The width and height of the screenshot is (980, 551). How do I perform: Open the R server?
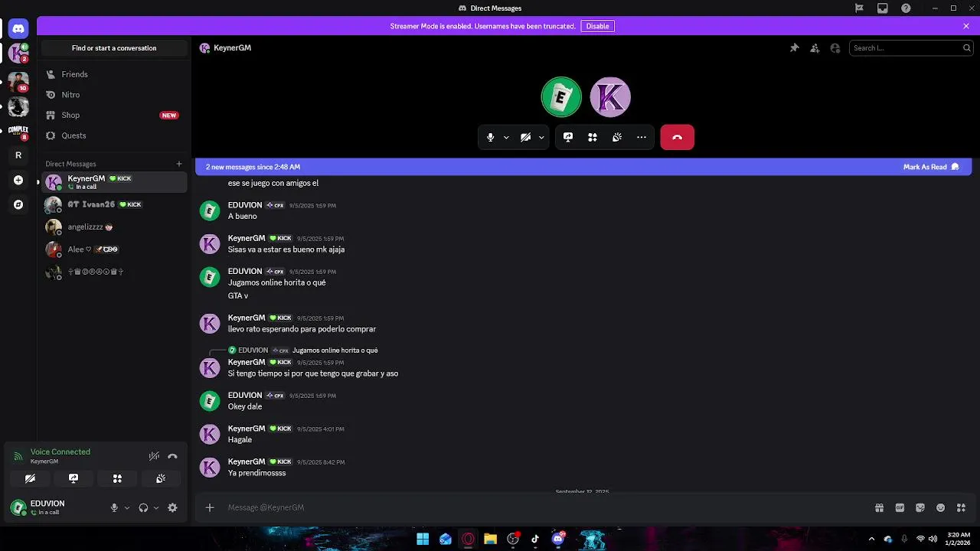pyautogui.click(x=18, y=155)
